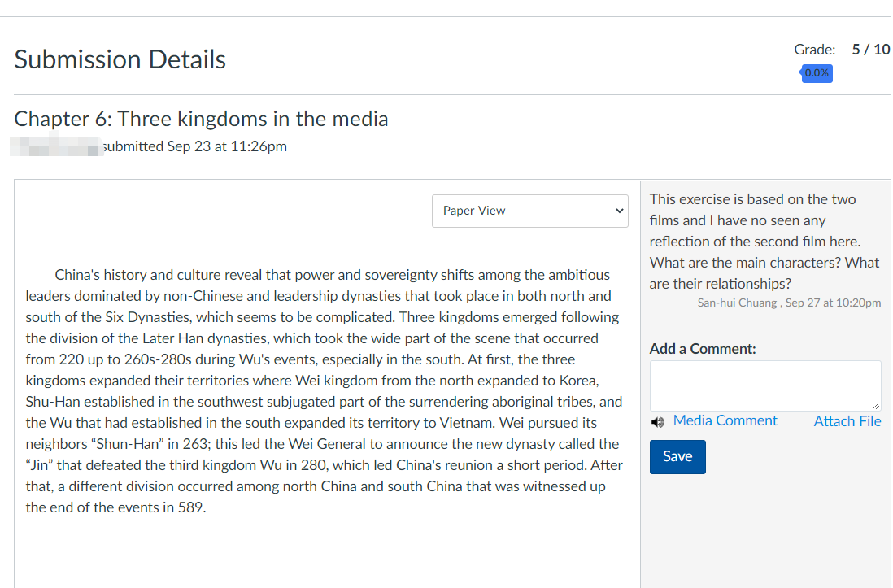Screen dimensions: 893x588
Task: Click the Grade: label
Action: pyautogui.click(x=814, y=50)
